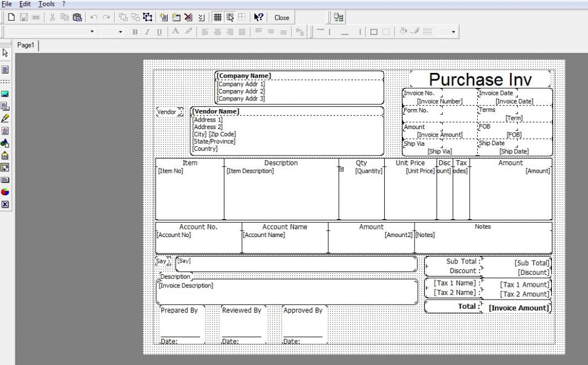
Task: Click the Copy icon
Action: tap(64, 17)
